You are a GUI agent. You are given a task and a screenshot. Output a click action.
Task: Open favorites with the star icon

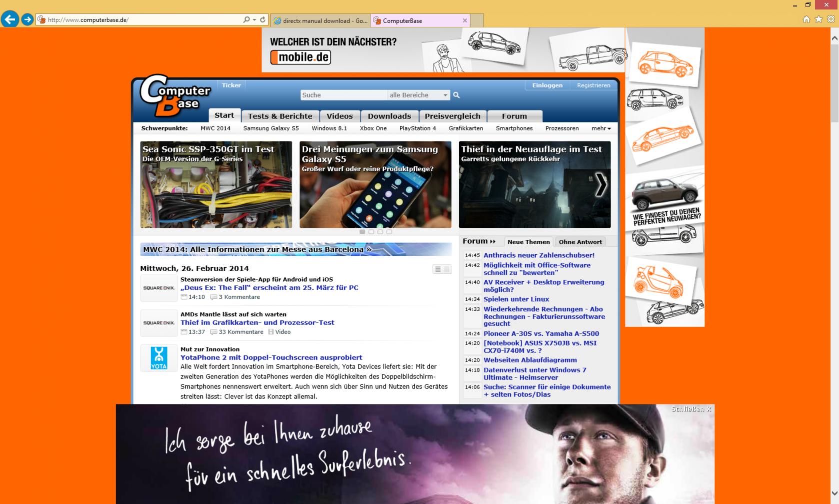tap(819, 19)
